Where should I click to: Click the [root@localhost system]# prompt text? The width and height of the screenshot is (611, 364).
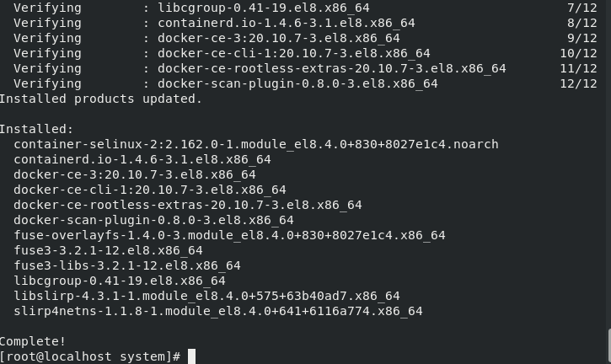[x=90, y=356]
